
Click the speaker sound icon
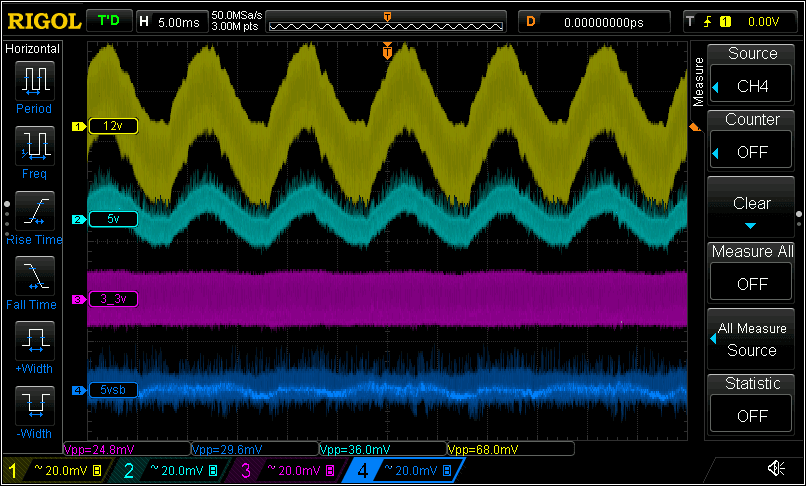point(776,468)
